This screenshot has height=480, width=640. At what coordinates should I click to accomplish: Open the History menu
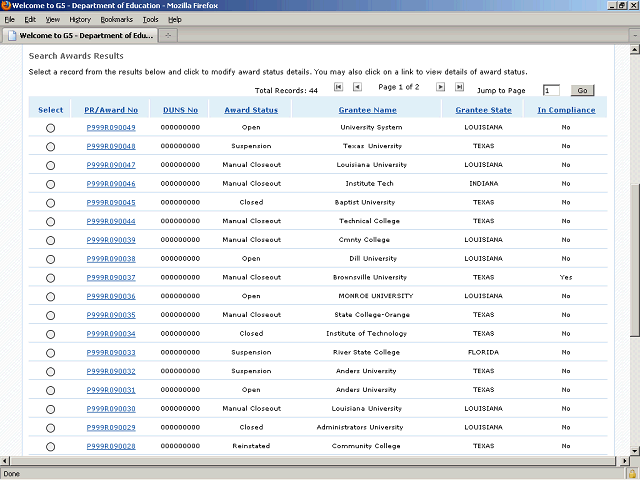click(x=80, y=19)
